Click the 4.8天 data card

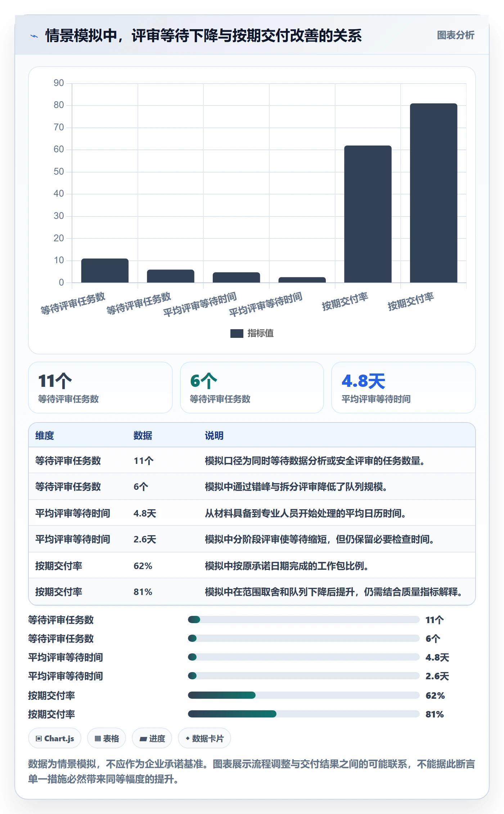point(404,388)
